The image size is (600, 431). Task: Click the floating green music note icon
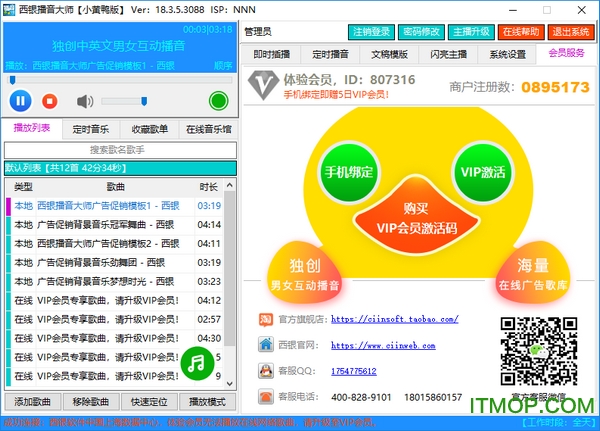point(197,363)
